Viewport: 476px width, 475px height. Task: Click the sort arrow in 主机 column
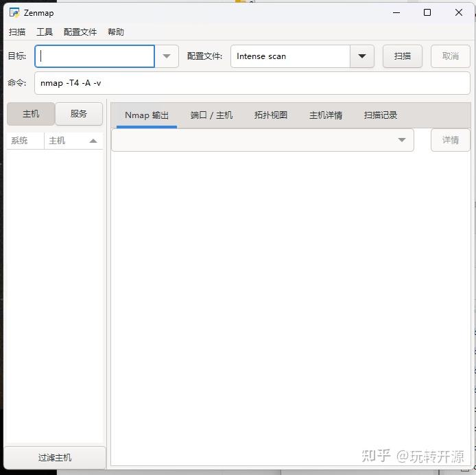[x=93, y=141]
